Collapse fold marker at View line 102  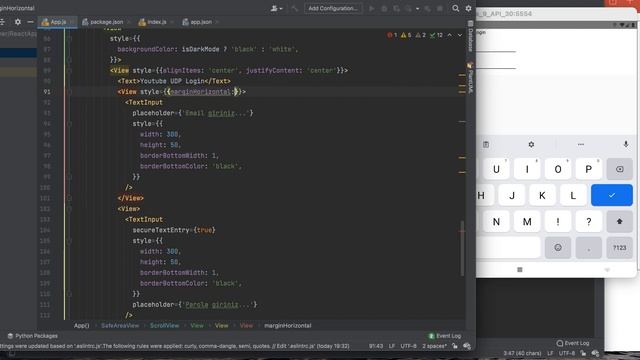click(x=69, y=209)
